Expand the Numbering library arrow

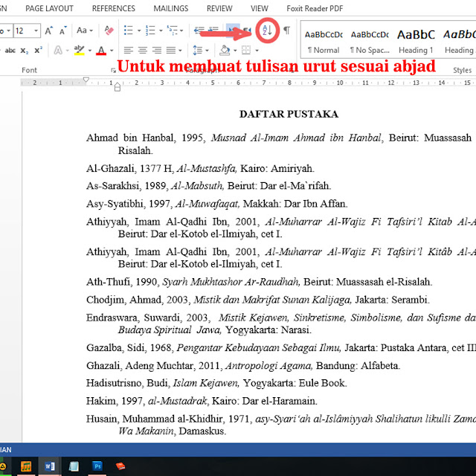click(x=161, y=30)
